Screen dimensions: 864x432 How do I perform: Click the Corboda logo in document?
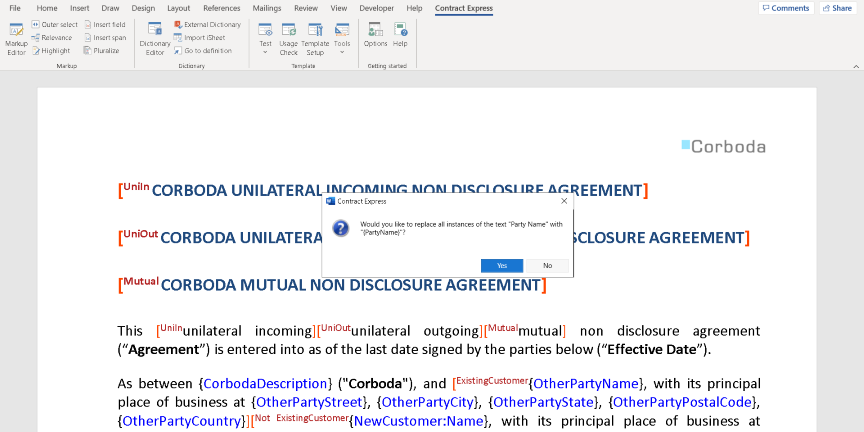pos(723,147)
